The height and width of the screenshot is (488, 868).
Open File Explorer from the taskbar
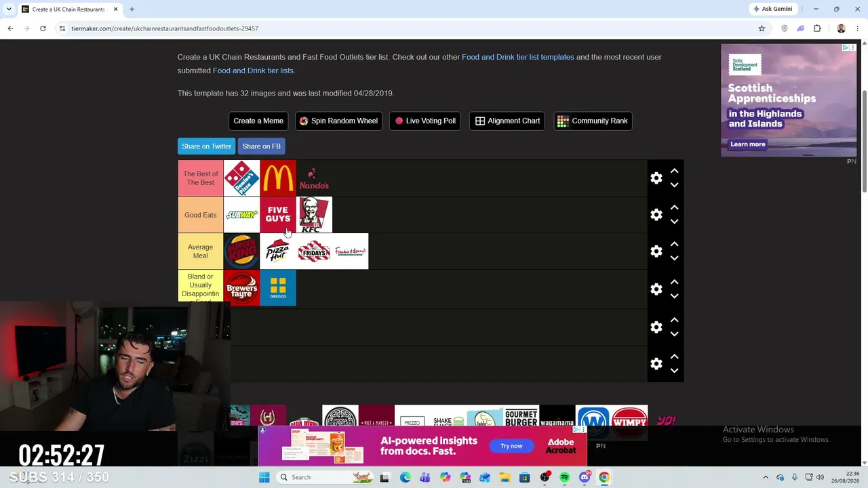[505, 477]
